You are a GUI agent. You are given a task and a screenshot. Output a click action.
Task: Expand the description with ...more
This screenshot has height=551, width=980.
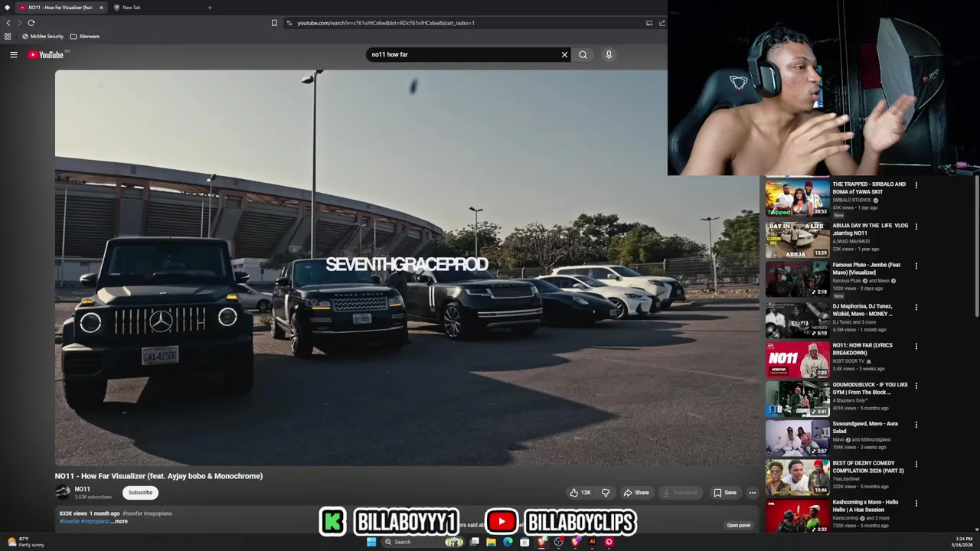(x=119, y=521)
